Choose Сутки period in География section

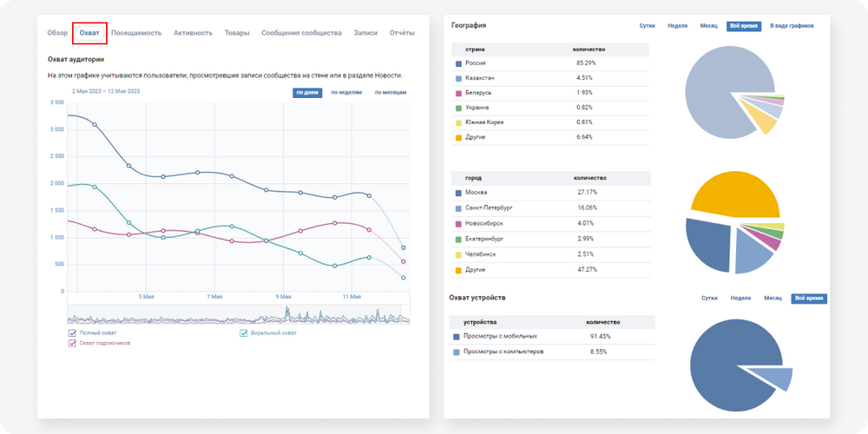coord(647,26)
